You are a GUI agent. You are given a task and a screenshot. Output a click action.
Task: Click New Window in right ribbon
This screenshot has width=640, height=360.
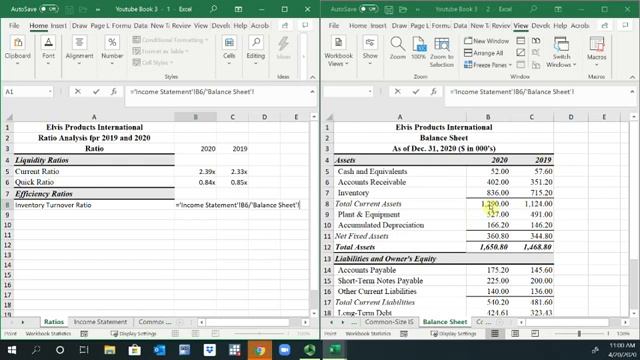click(x=487, y=41)
